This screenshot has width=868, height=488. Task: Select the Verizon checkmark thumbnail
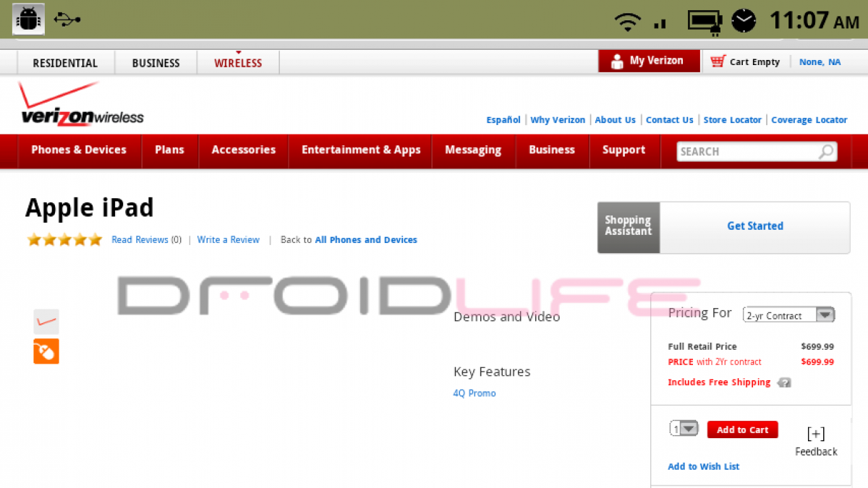coord(46,321)
